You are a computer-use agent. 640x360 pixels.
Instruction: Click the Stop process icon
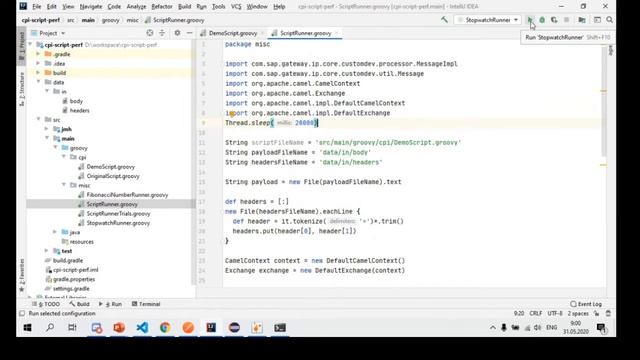point(567,20)
